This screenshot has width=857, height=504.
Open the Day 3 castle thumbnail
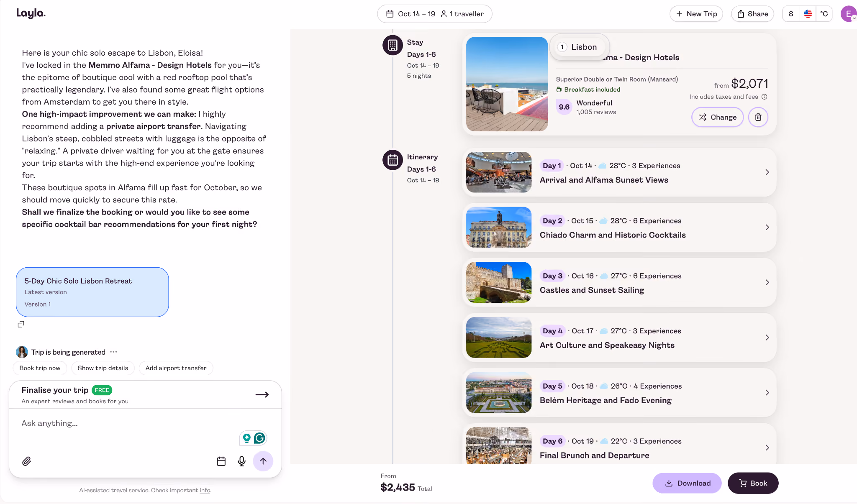point(499,282)
